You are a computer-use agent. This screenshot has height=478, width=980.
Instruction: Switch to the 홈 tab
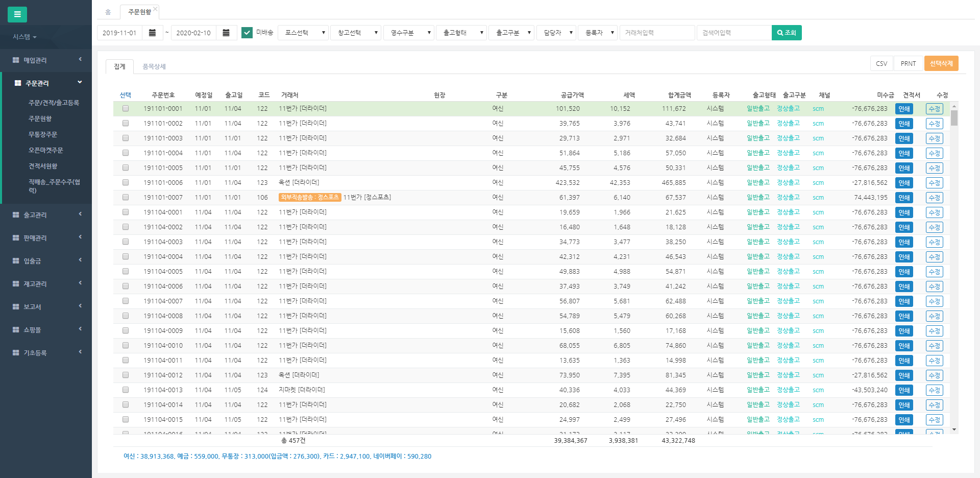(x=108, y=12)
